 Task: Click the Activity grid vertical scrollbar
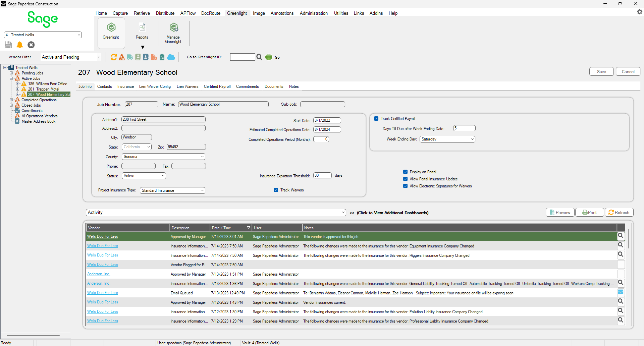tap(628, 238)
